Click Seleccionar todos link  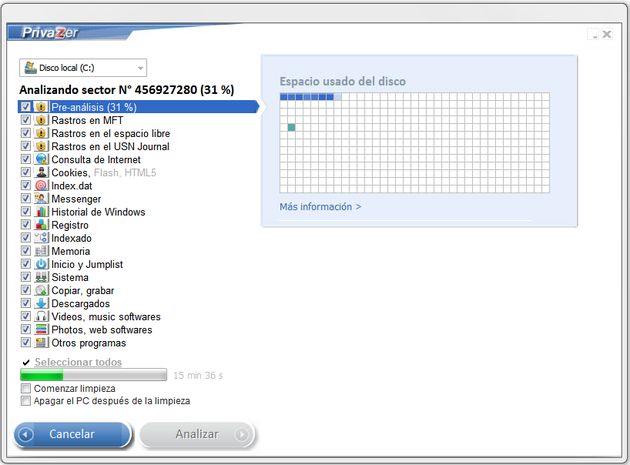coord(78,362)
